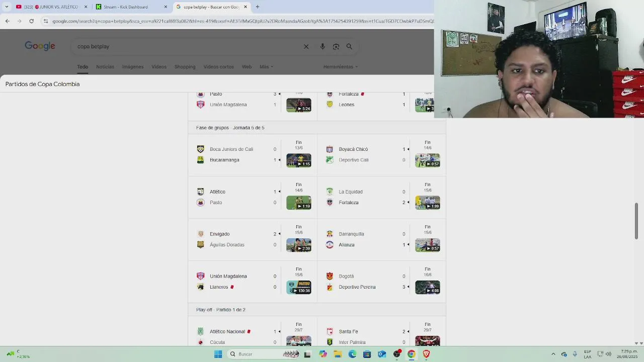Clear the Google search box text
The height and width of the screenshot is (362, 644).
point(306,46)
